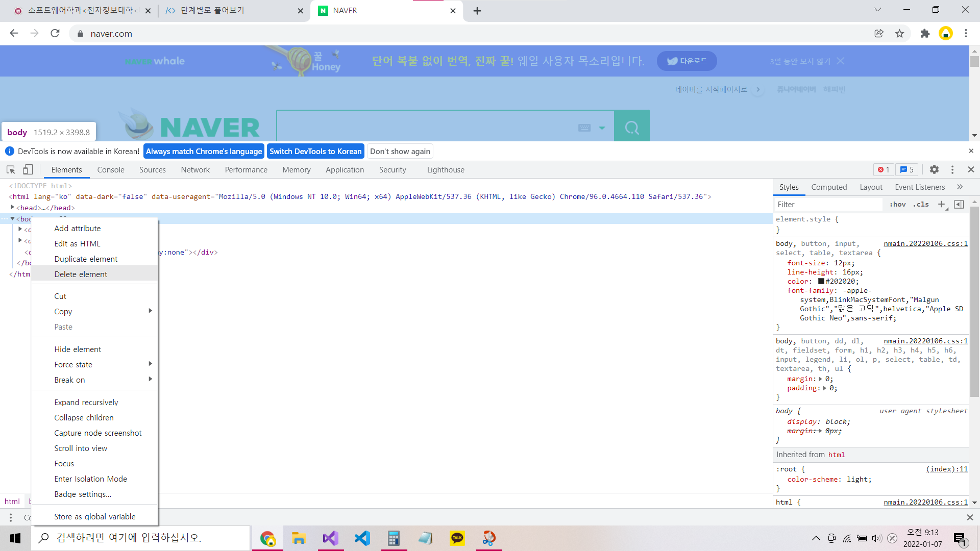
Task: Click the blue issues count badge
Action: 906,170
